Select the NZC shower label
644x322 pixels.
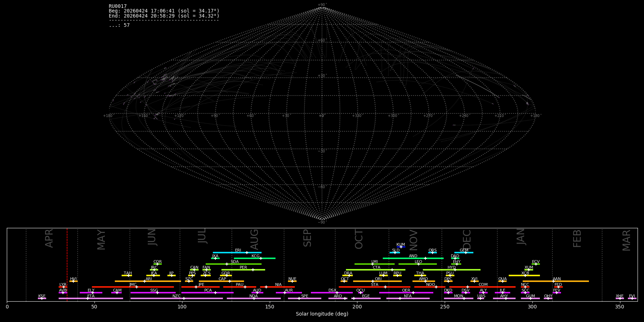tap(176, 296)
